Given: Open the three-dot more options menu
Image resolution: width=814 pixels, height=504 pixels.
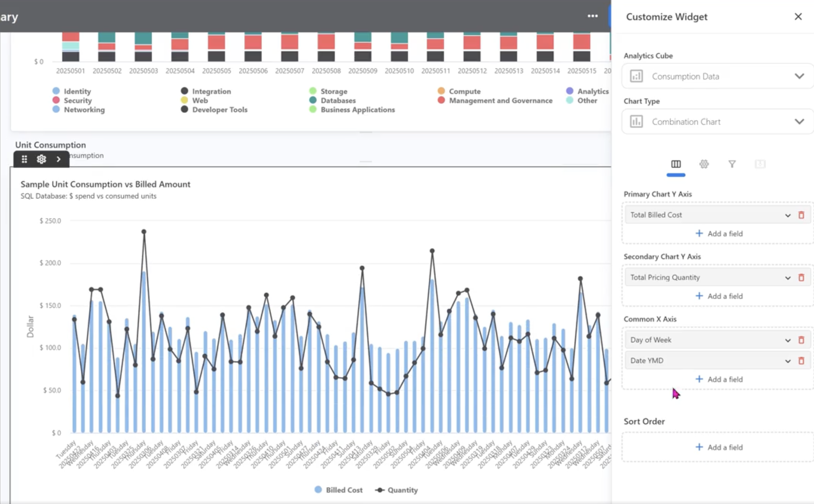Looking at the screenshot, I should pyautogui.click(x=593, y=16).
